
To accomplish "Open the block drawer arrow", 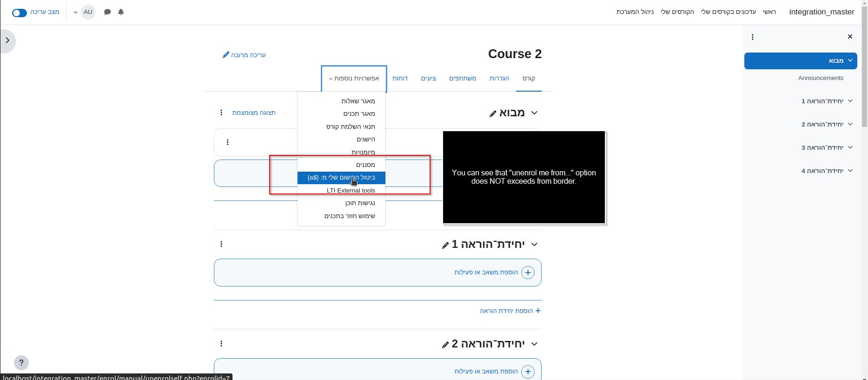I will coord(7,40).
